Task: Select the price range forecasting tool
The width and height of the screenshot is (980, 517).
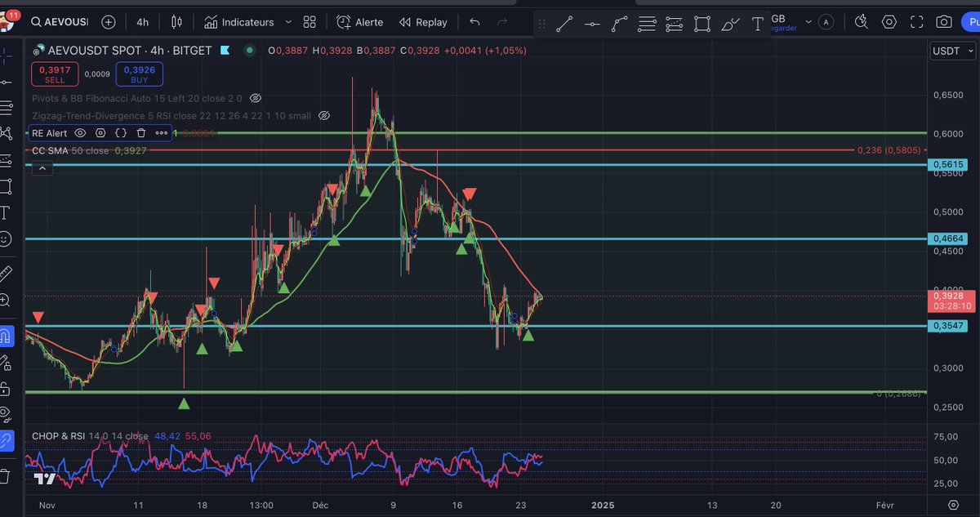Action: (675, 25)
